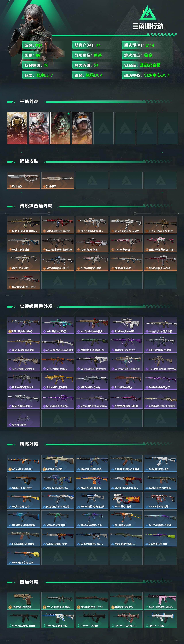Select the 沙漠之鹰-蛇纹涂装 pistol skin
Image resolution: width=184 pixels, height=644 pixels.
24,601
